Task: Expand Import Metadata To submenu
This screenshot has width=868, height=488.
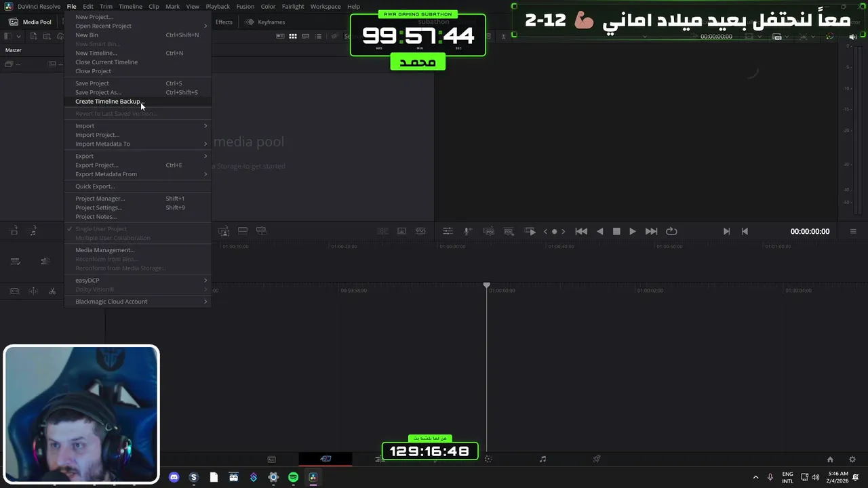Action: [138, 144]
